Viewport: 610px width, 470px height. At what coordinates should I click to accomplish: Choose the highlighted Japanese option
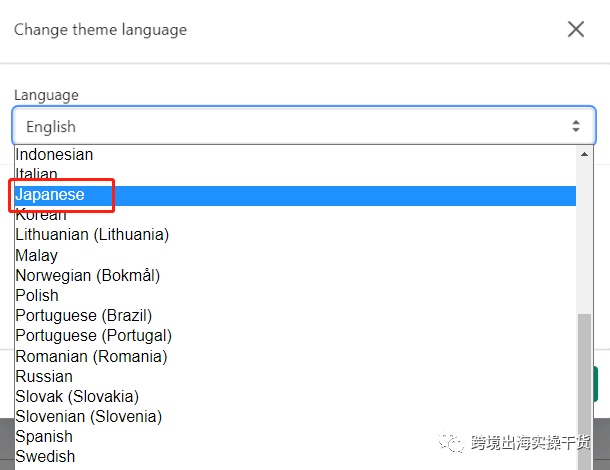pyautogui.click(x=295, y=195)
